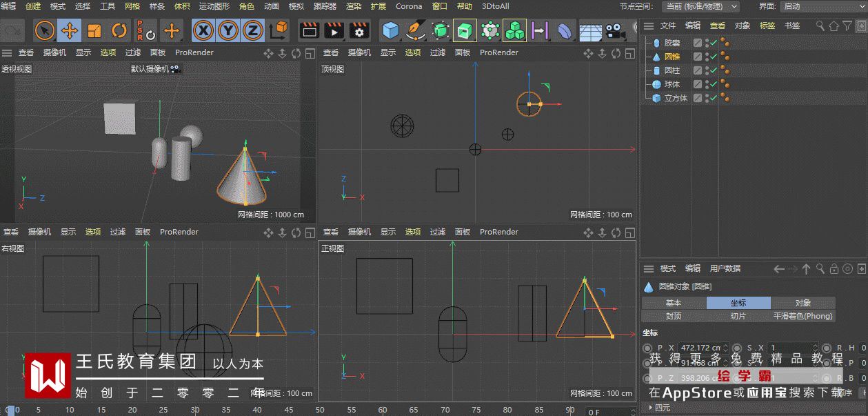Open the 节点空间 dropdown
The width and height of the screenshot is (868, 416).
[x=700, y=6]
